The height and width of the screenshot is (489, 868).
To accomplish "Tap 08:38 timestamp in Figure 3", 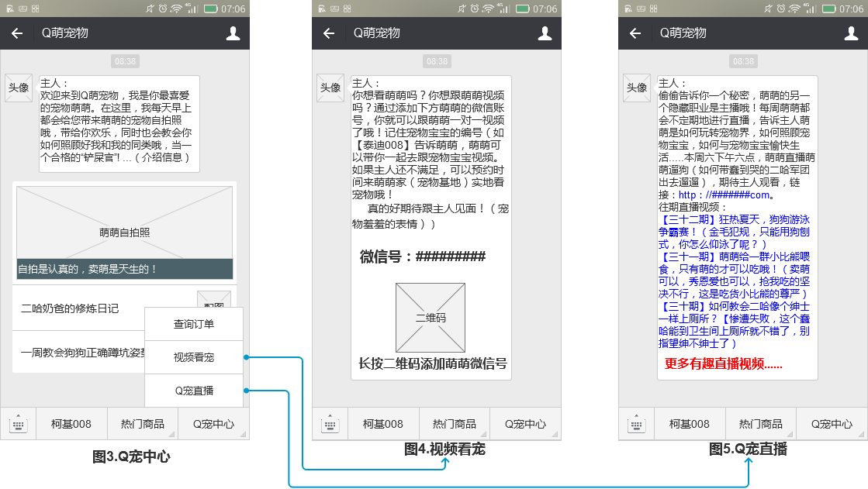I will (125, 61).
